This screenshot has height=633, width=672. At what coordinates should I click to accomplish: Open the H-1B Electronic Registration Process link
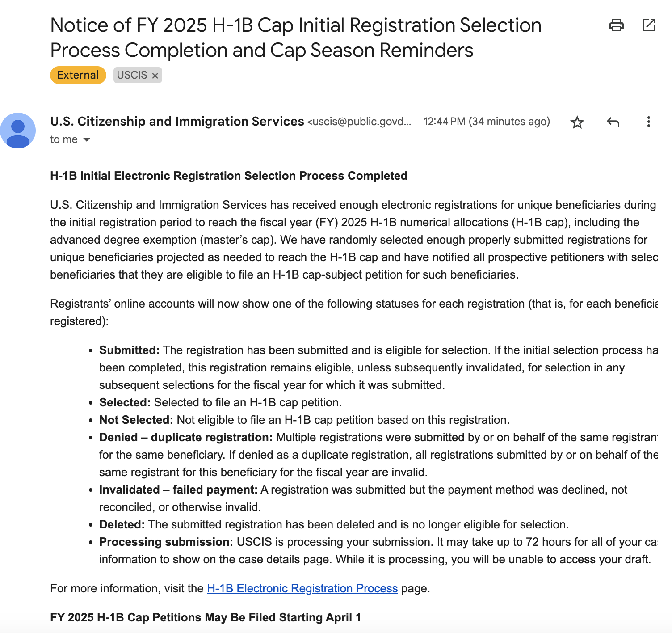click(x=302, y=588)
